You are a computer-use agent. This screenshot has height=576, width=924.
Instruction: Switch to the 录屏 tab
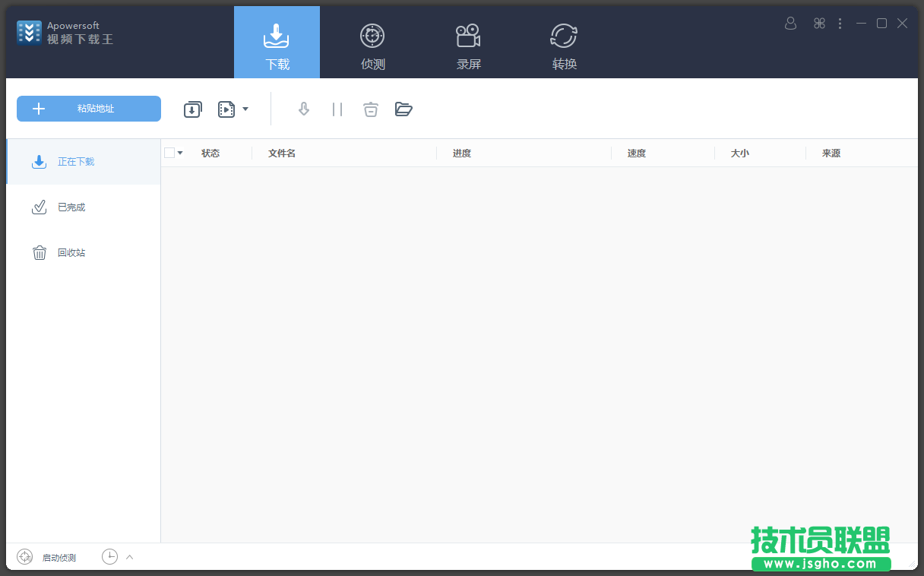[x=468, y=46]
